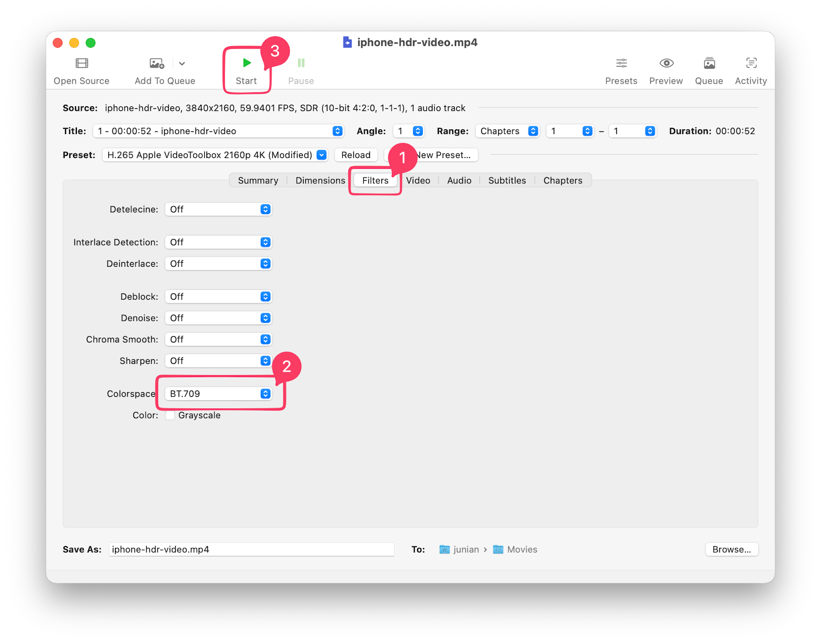This screenshot has height=644, width=821.
Task: Open the Colorspace BT.709 dropdown
Action: coord(218,394)
